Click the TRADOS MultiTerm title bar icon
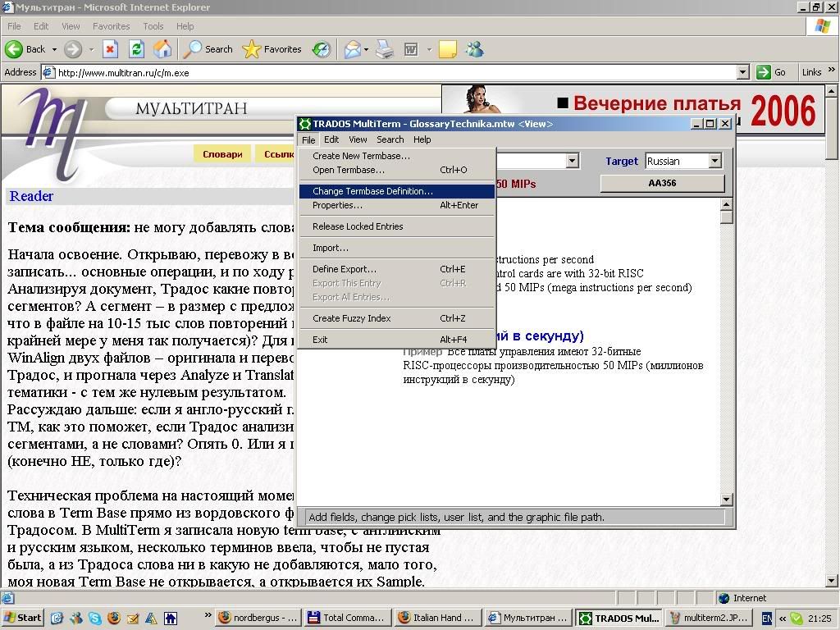The width and height of the screenshot is (840, 630). pos(305,124)
